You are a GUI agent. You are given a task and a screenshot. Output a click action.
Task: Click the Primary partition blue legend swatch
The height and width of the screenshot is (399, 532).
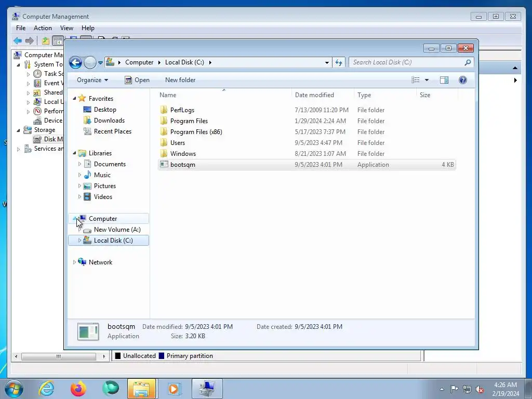[x=162, y=356]
